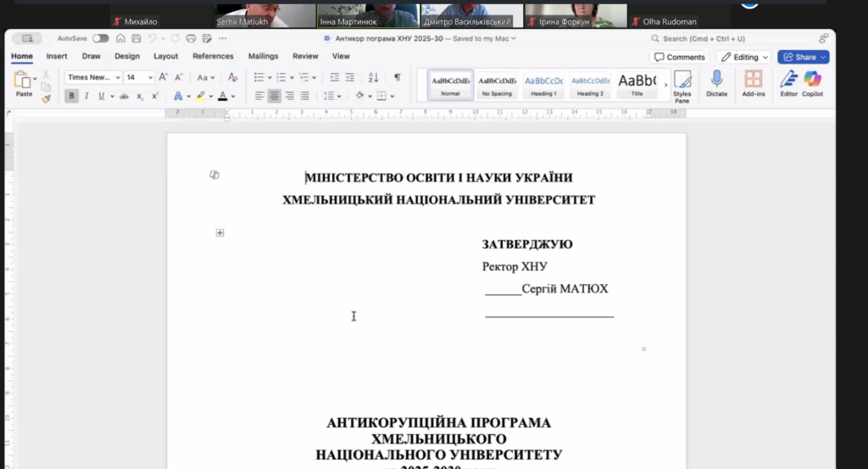Switch to the Draw tab
Viewport: 868px width, 469px height.
click(92, 56)
